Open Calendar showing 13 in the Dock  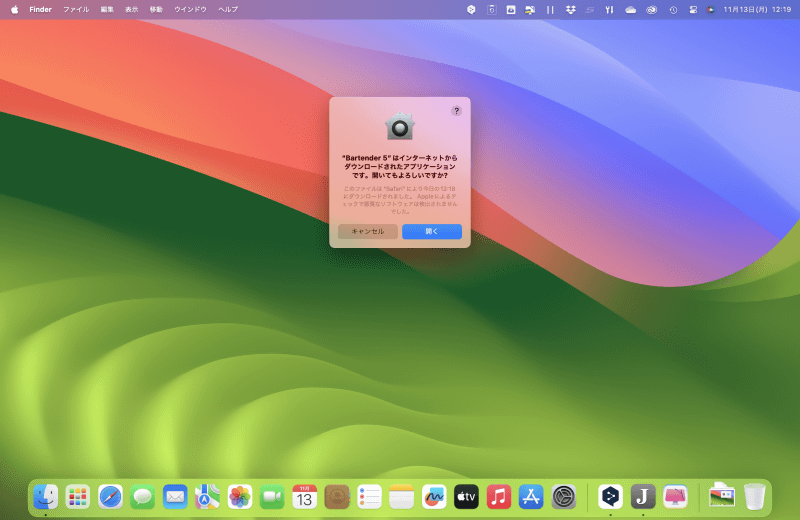305,497
